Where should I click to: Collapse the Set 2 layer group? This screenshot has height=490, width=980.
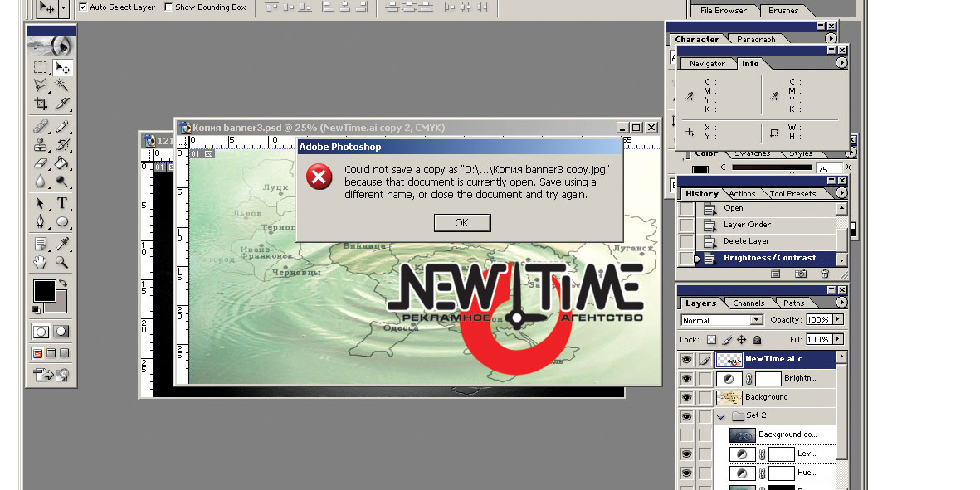(x=720, y=416)
